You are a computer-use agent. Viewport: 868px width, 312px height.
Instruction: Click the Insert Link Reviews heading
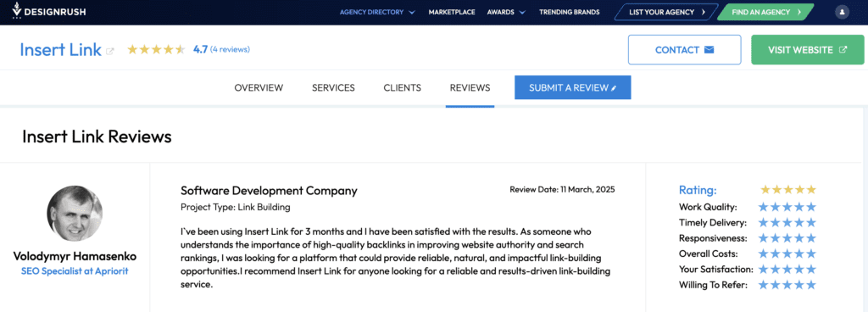point(97,136)
